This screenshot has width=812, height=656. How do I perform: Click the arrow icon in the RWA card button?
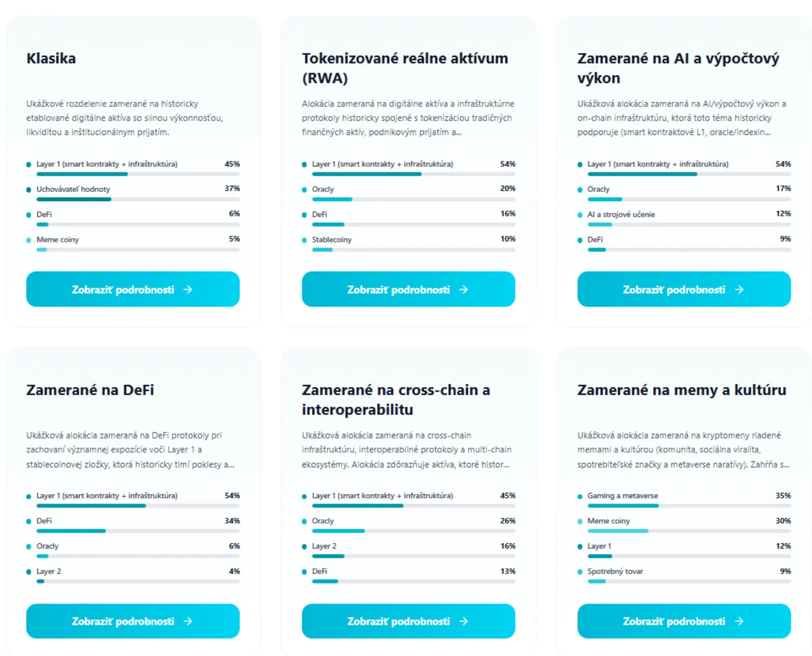463,290
